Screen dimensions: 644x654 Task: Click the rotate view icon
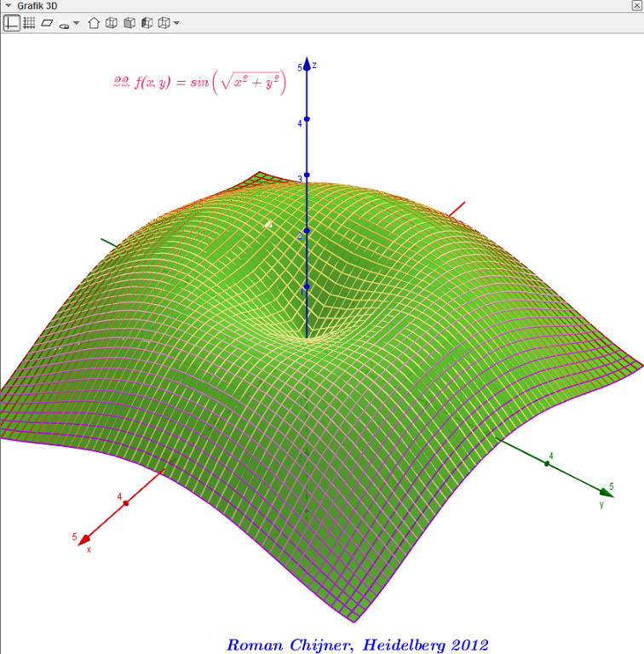point(64,24)
